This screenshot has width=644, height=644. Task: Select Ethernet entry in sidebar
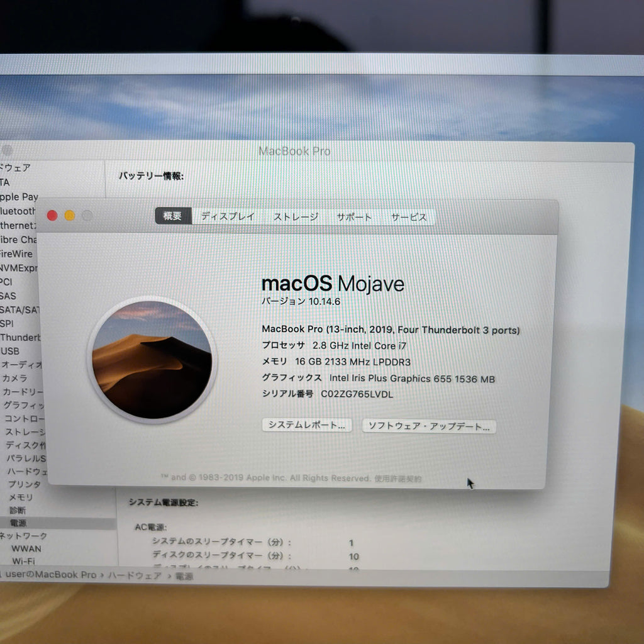click(x=18, y=226)
